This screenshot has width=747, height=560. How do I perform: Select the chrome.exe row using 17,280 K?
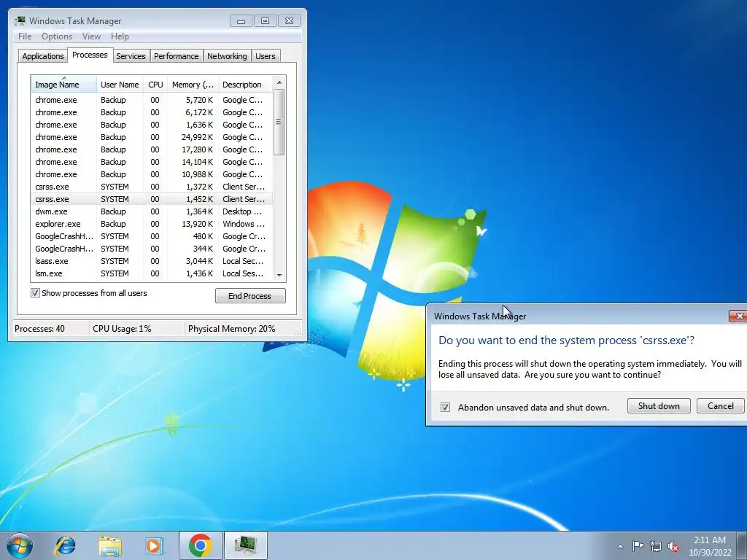(152, 149)
